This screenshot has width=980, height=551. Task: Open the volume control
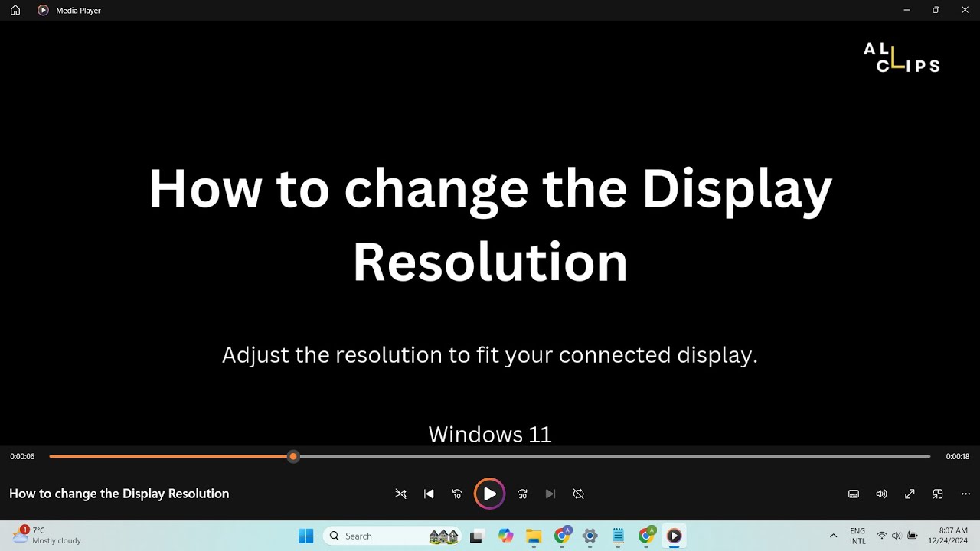[x=882, y=494]
